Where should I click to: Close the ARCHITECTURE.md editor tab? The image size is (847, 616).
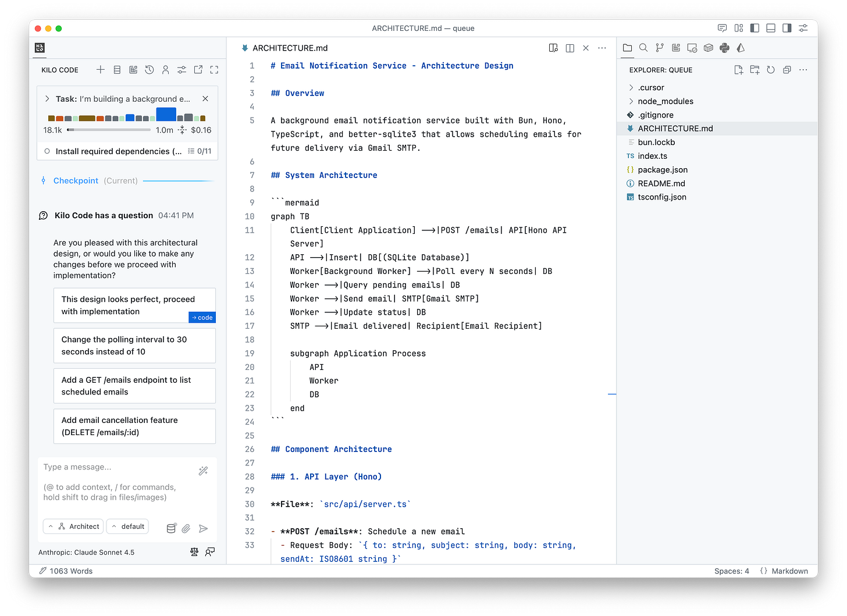(x=586, y=48)
